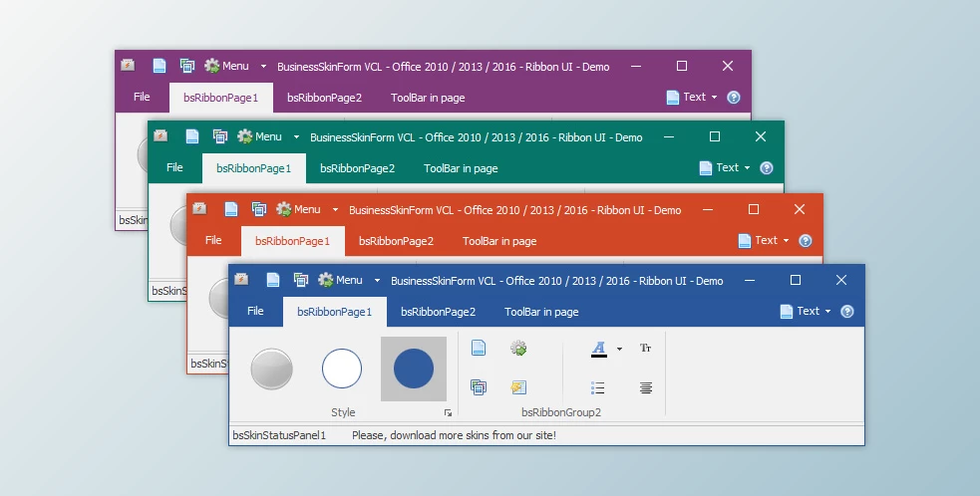Switch to bsRibbonPage2 tab in purple window
This screenshot has height=496, width=980.
pos(324,98)
